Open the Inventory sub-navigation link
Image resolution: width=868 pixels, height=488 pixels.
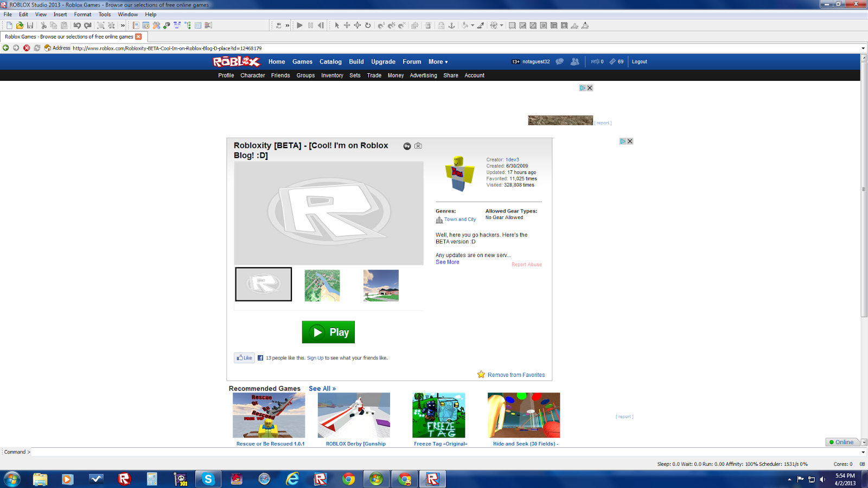pos(332,75)
